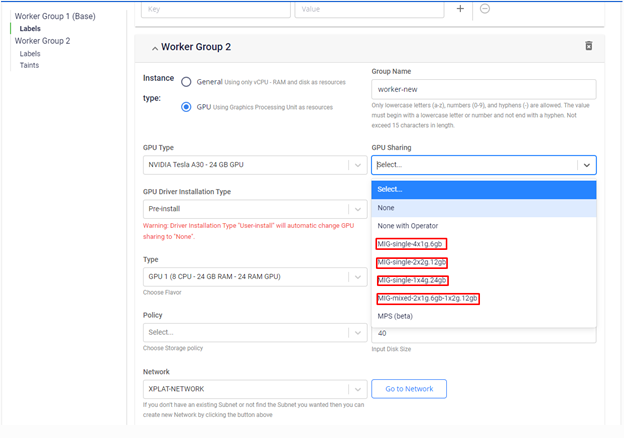Select the General instance type radio
Image resolution: width=624 pixels, height=438 pixels.
(x=186, y=81)
